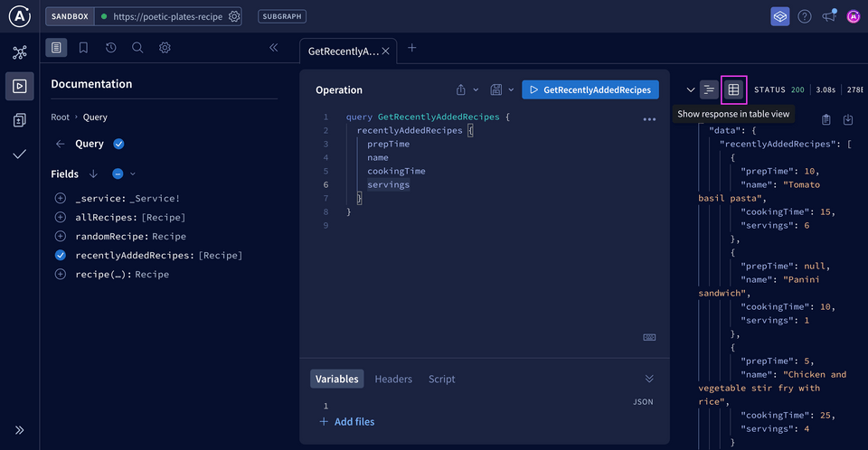Close the GetRecentlyA... tab

point(386,51)
